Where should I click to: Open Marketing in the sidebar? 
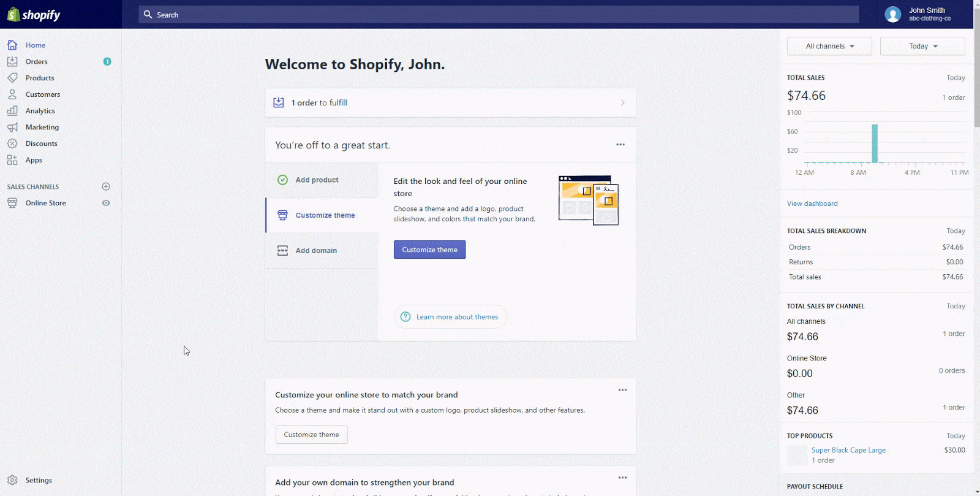pos(42,127)
